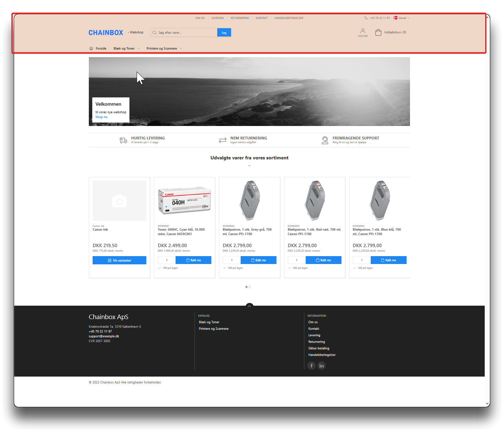
Task: Expand the Printere og Scannere menu
Action: pyautogui.click(x=164, y=49)
